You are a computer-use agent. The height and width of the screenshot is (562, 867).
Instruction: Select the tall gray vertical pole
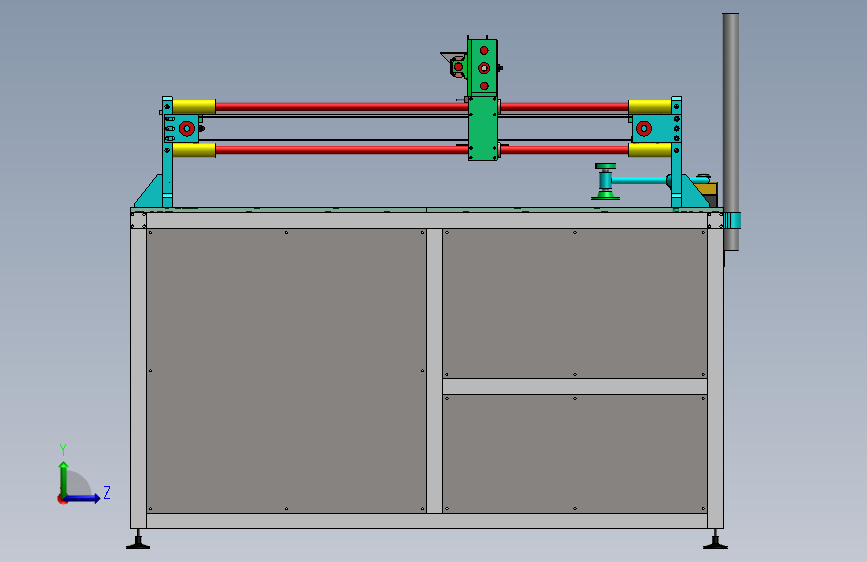click(730, 132)
